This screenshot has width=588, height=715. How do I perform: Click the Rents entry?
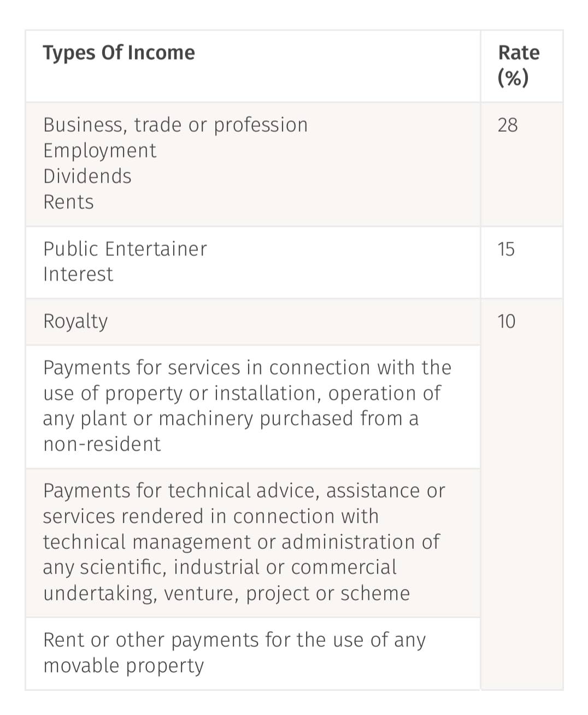tap(68, 202)
